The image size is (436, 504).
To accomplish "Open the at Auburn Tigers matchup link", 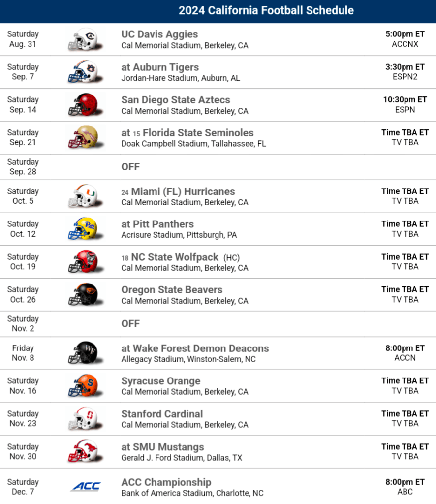I will coord(160,67).
